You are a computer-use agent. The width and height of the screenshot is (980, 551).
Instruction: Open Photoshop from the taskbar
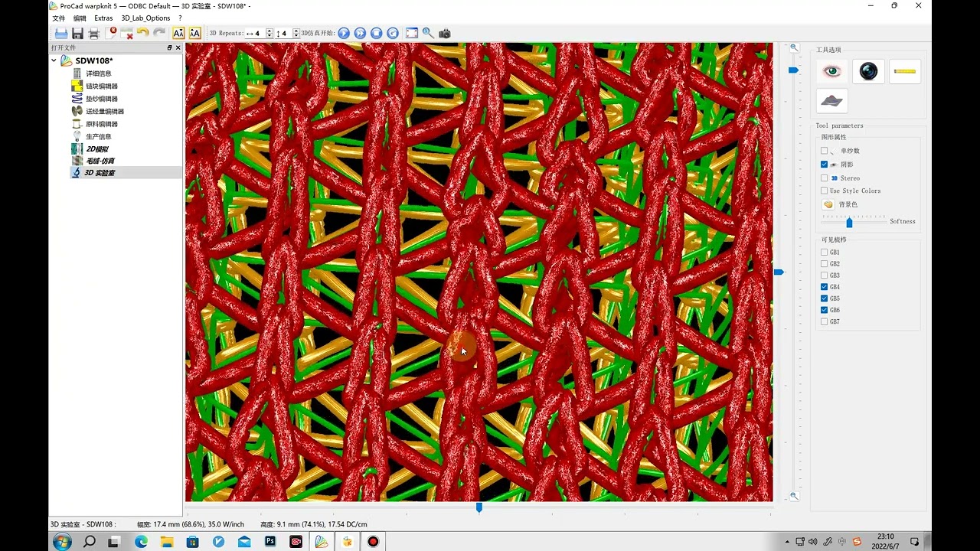coord(270,541)
